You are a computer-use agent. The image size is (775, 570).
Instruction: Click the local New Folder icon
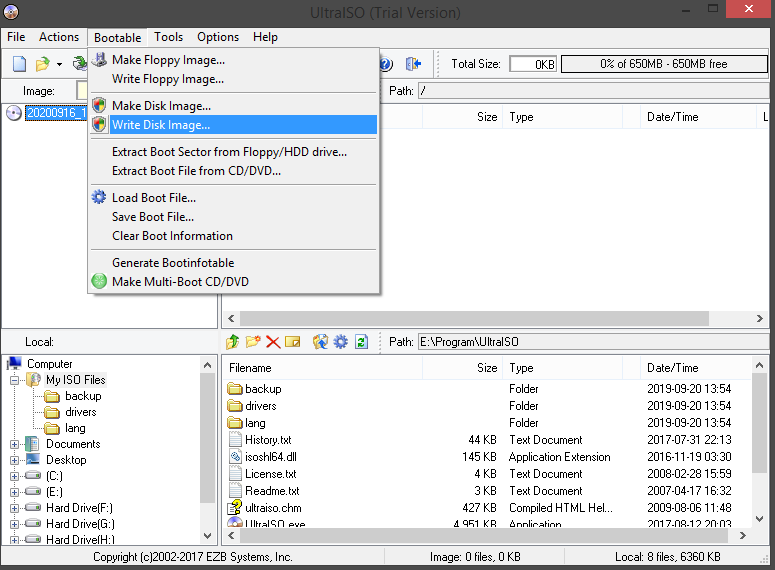pos(253,342)
